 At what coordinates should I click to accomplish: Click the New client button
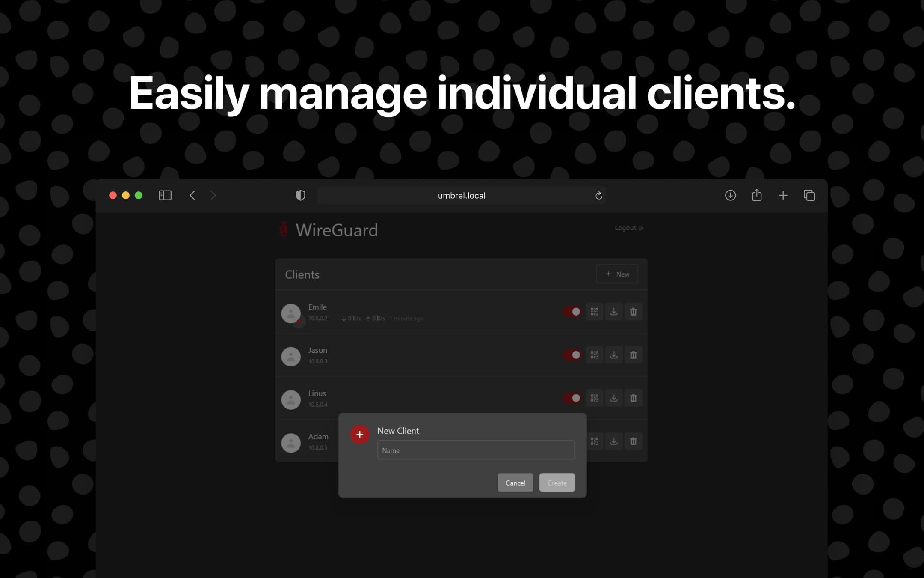[617, 274]
